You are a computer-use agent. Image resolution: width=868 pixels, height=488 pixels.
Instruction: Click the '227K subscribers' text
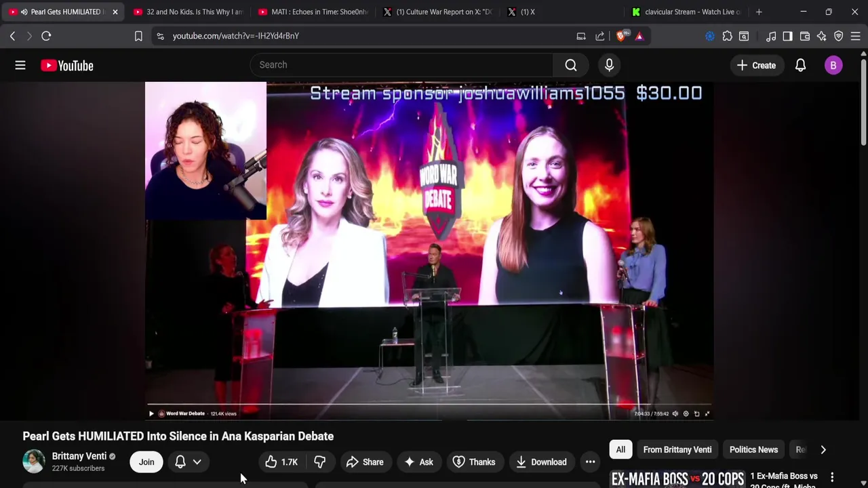coord(79,468)
